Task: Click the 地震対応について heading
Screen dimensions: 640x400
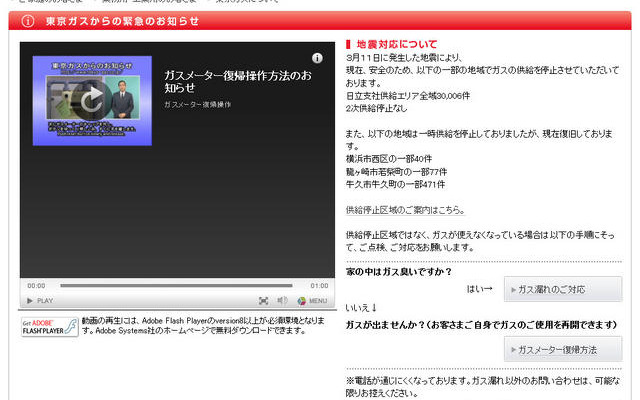Action: tap(397, 44)
